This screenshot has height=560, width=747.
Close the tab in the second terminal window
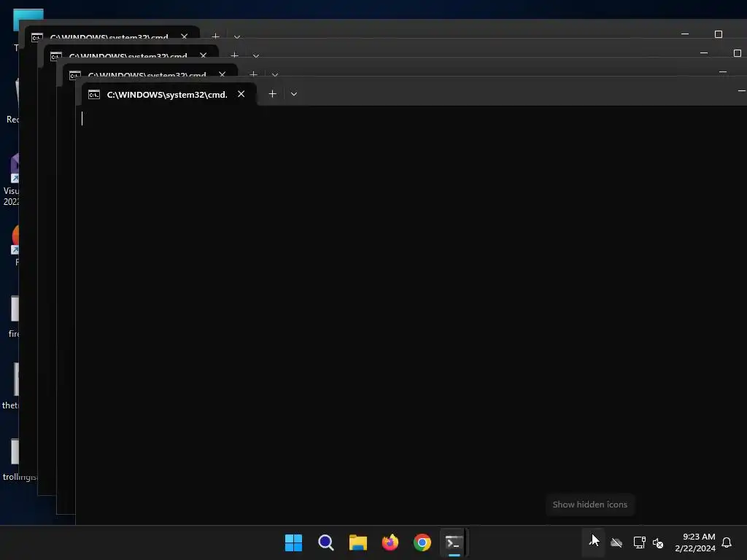tap(222, 74)
